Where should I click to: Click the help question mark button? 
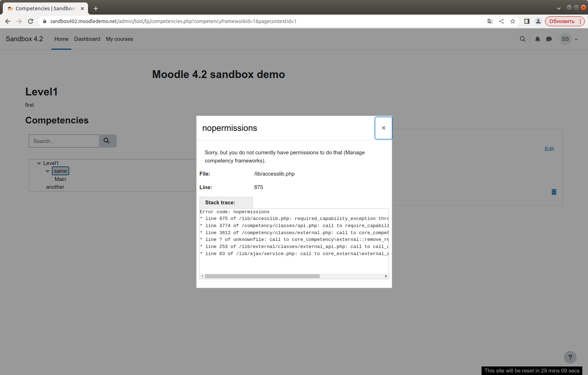[570, 357]
